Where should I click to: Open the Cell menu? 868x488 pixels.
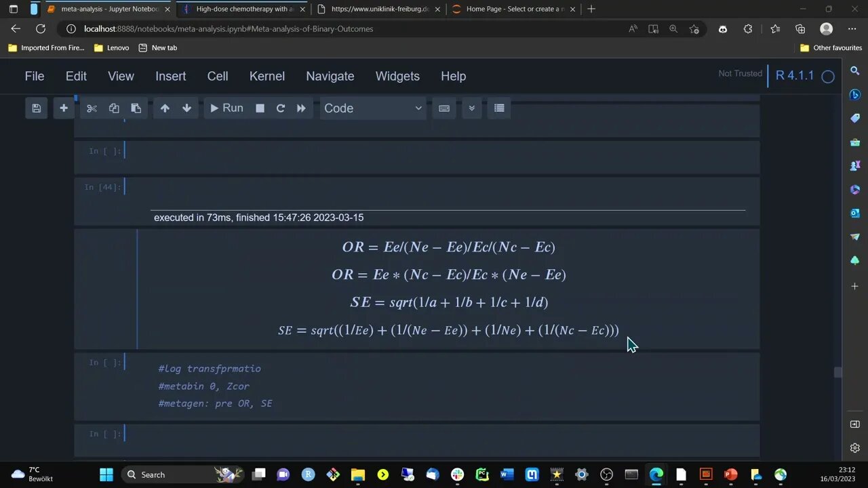(x=218, y=76)
